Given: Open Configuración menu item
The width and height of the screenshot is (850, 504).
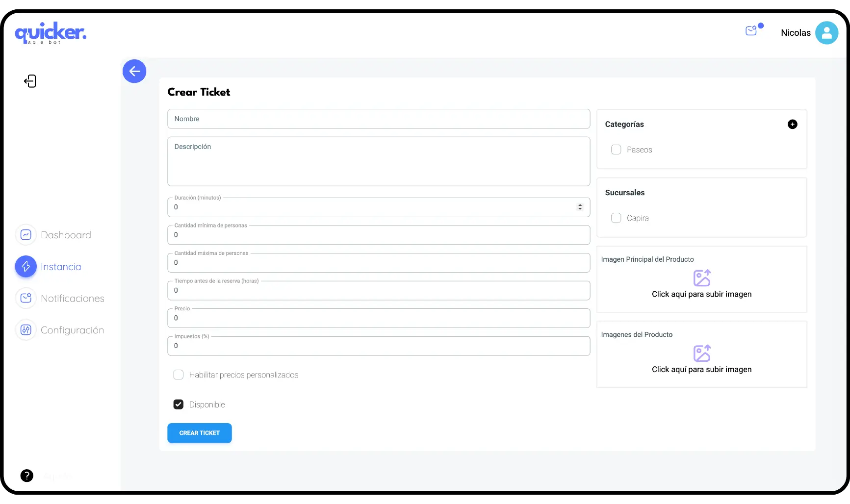Looking at the screenshot, I should (x=60, y=330).
